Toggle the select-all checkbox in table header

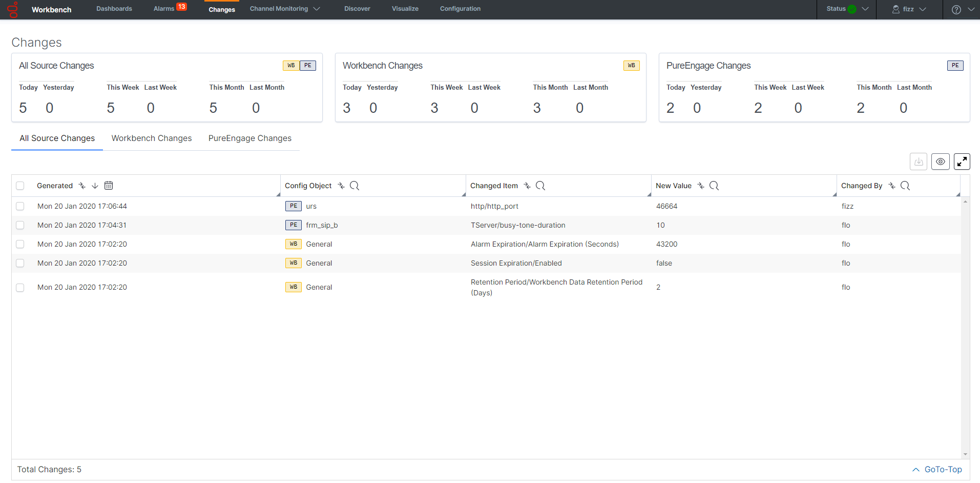[x=20, y=186]
